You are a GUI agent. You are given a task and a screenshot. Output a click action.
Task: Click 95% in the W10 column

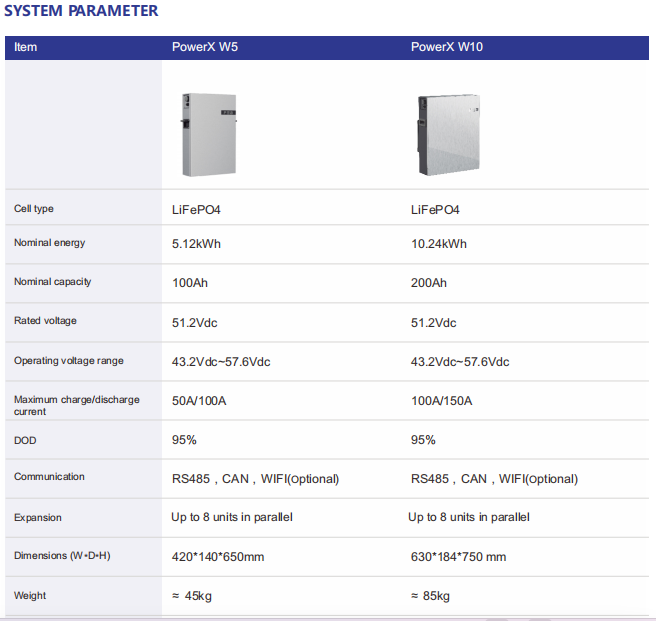click(x=423, y=440)
